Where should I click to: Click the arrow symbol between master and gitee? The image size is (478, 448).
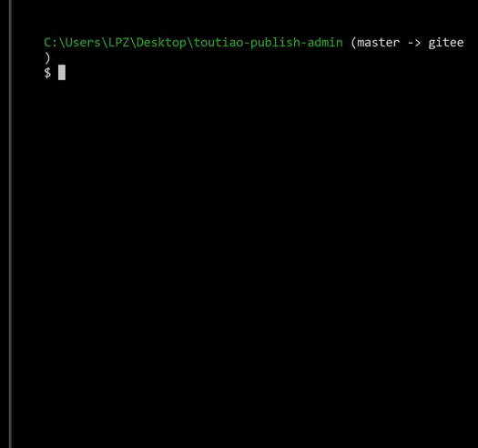pyautogui.click(x=413, y=43)
